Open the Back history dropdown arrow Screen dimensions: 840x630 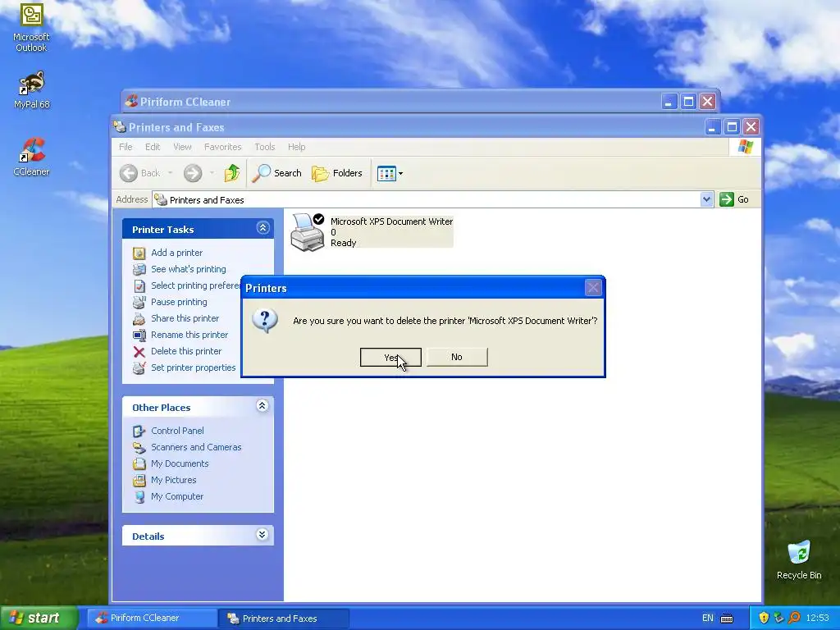click(x=171, y=173)
